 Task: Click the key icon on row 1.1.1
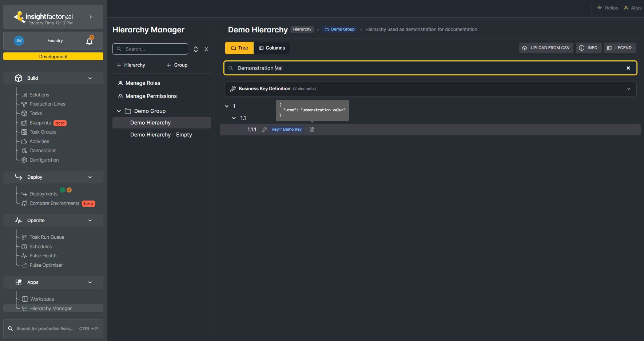pos(265,130)
